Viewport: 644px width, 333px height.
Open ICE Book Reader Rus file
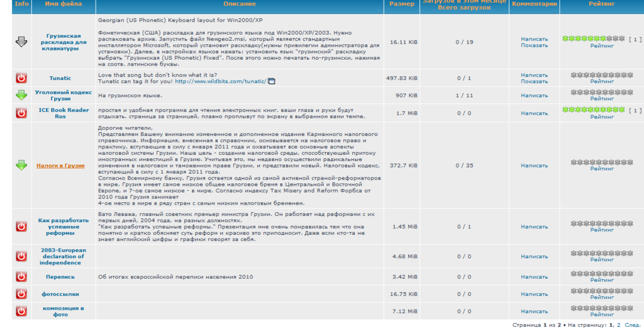[64, 113]
